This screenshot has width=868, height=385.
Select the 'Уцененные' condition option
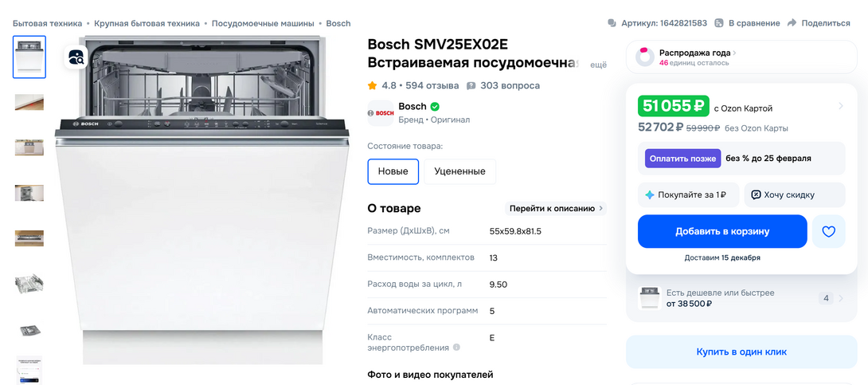(459, 171)
